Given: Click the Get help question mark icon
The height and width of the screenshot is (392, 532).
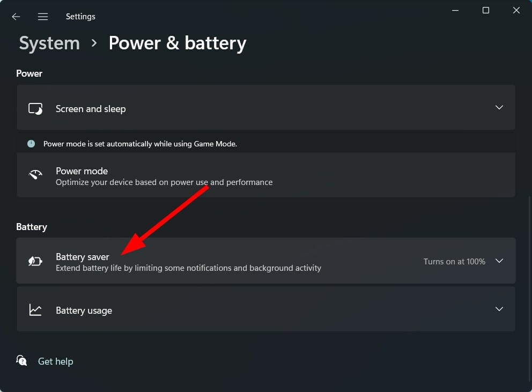Looking at the screenshot, I should (x=21, y=361).
